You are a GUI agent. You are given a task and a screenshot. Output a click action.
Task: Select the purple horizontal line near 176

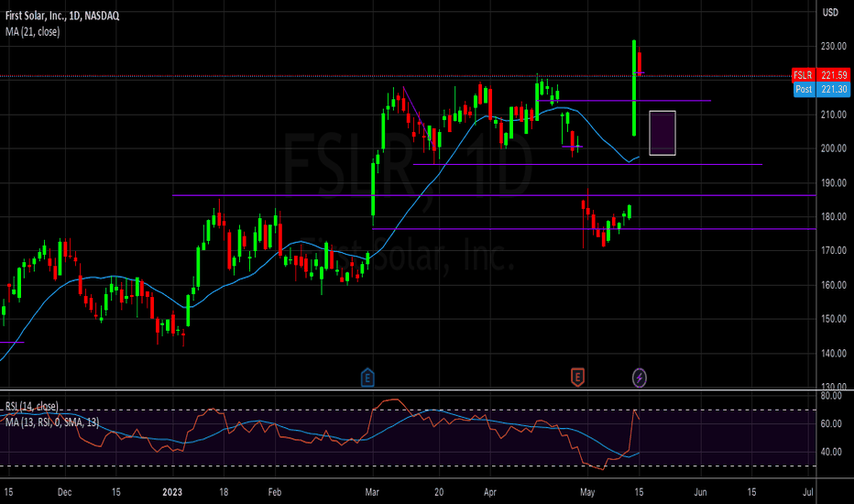click(594, 229)
